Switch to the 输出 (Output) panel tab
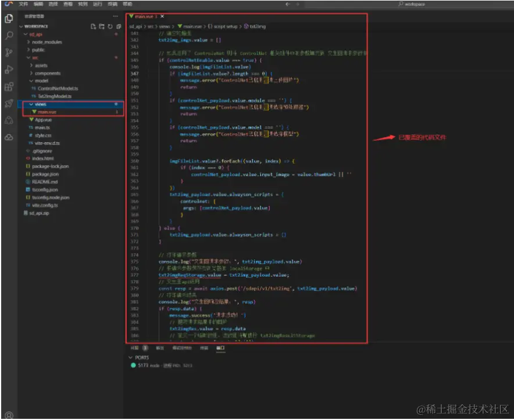The image size is (514, 420). tap(160, 348)
